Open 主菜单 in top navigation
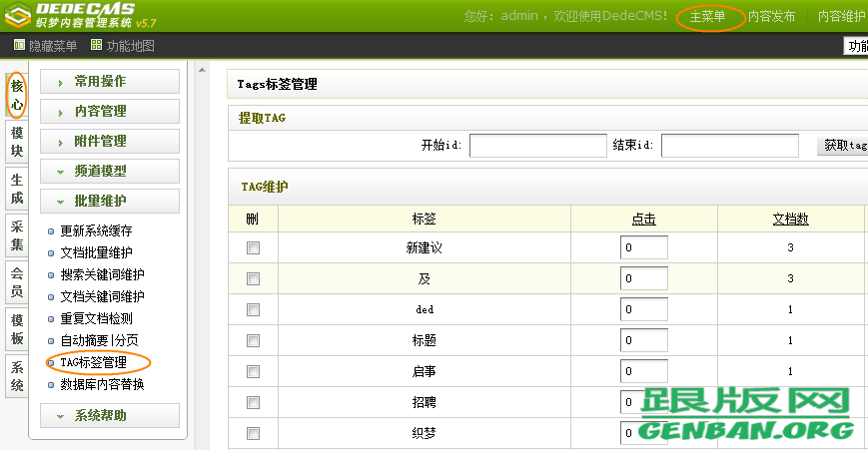Image resolution: width=868 pixels, height=450 pixels. 708,17
